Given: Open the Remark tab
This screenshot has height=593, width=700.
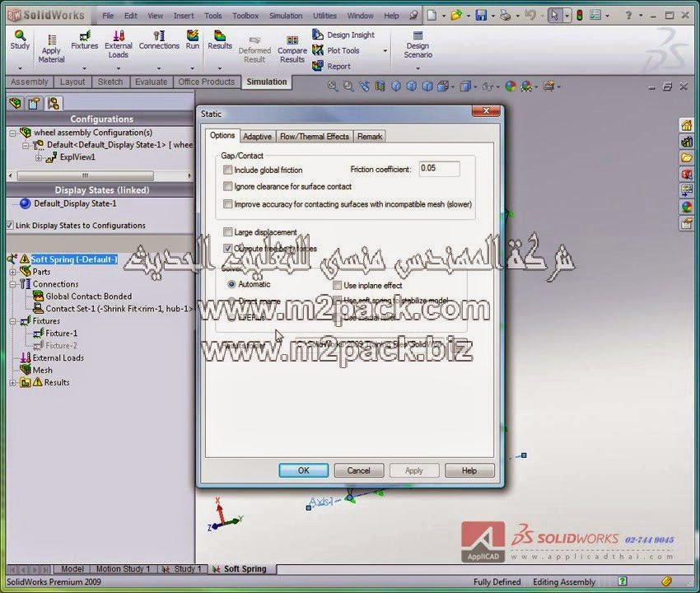Looking at the screenshot, I should tap(370, 136).
